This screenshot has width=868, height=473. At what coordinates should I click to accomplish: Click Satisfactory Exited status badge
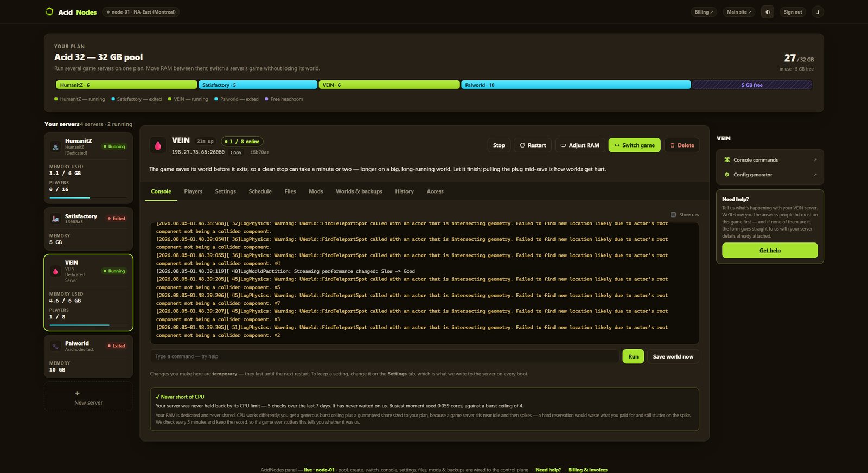(x=116, y=219)
